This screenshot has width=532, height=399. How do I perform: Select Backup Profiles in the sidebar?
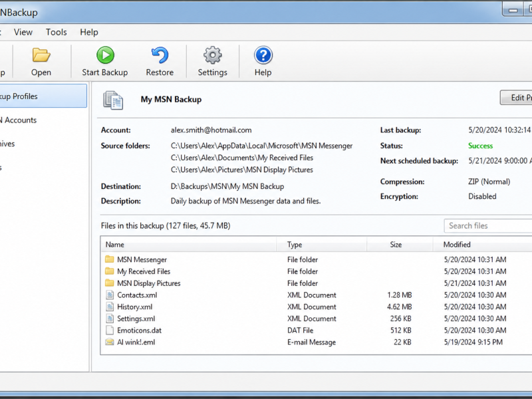pyautogui.click(x=43, y=96)
